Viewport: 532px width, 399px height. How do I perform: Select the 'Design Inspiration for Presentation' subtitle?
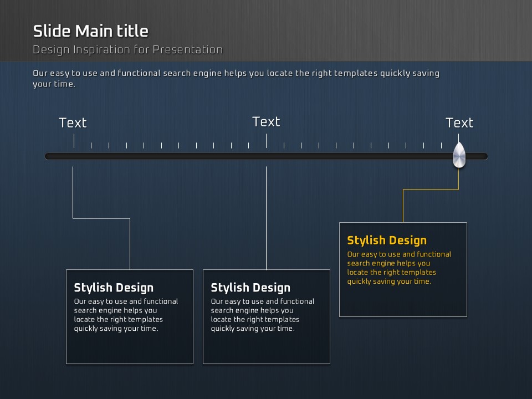(127, 49)
